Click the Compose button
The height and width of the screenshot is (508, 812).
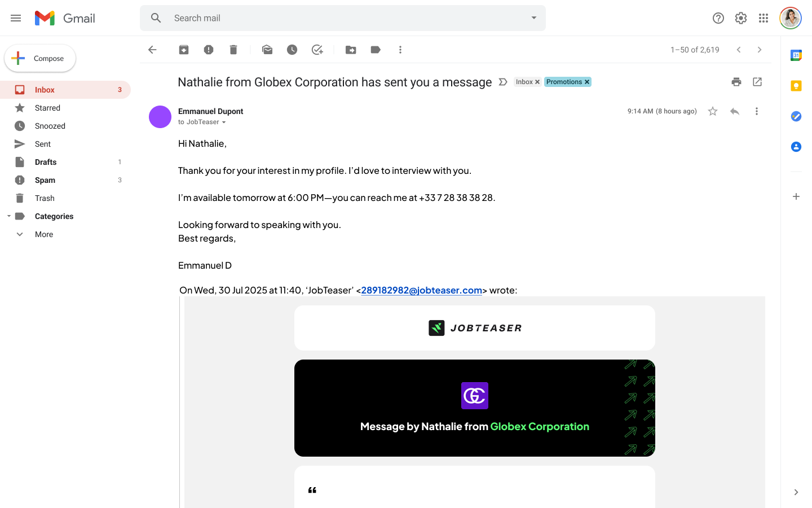pyautogui.click(x=40, y=58)
